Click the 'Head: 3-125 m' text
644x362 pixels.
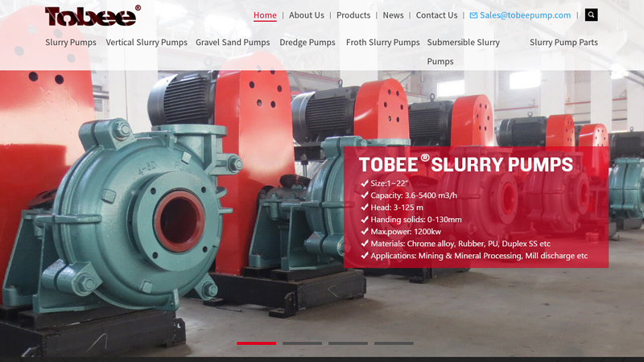(x=397, y=208)
